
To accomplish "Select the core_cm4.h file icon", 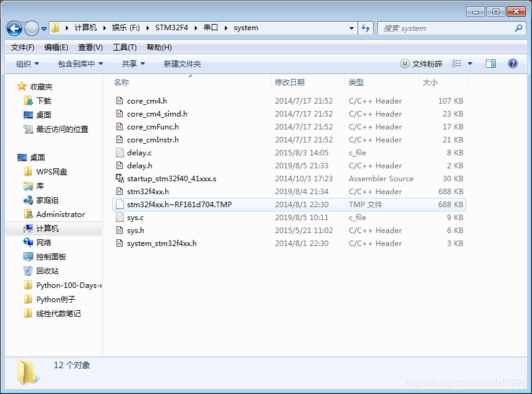I will point(120,101).
